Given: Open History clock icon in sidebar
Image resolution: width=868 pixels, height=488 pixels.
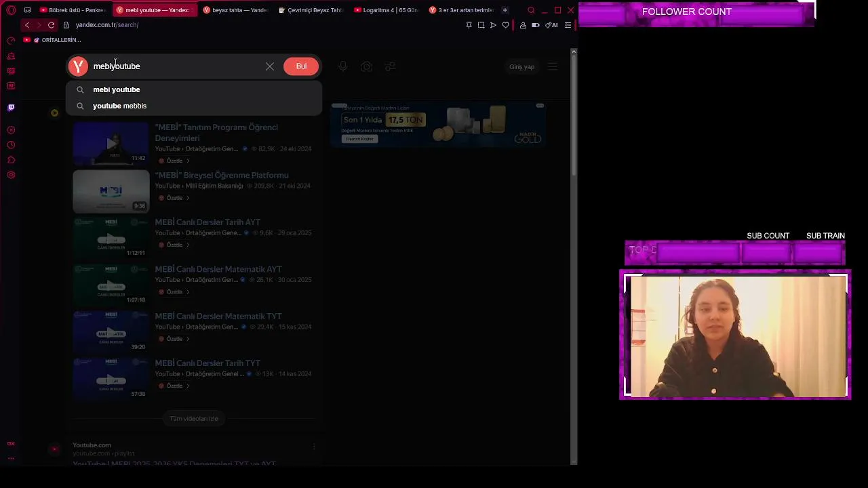Looking at the screenshot, I should (11, 145).
